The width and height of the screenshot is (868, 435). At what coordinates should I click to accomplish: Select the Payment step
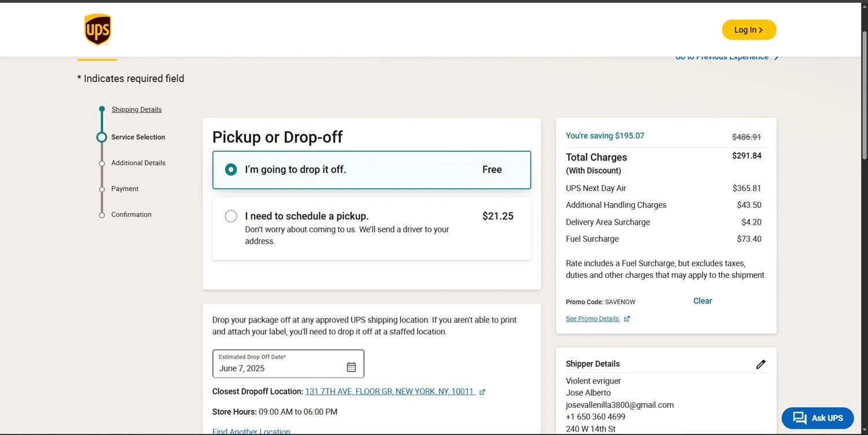coord(125,189)
